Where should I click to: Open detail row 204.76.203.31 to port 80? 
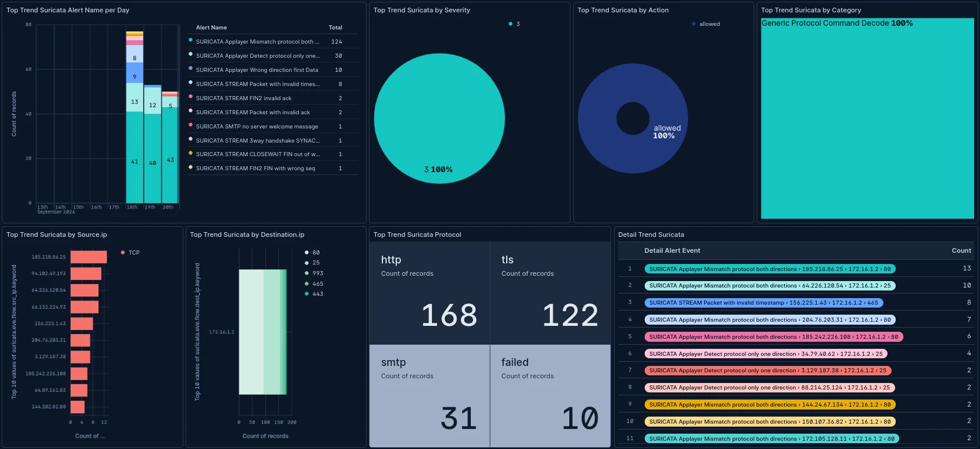pos(770,320)
